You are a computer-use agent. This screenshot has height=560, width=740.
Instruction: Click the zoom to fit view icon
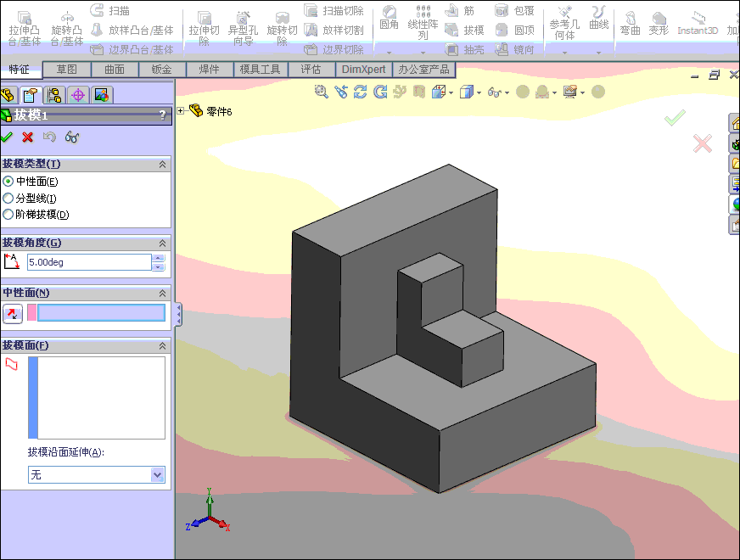pos(322,92)
